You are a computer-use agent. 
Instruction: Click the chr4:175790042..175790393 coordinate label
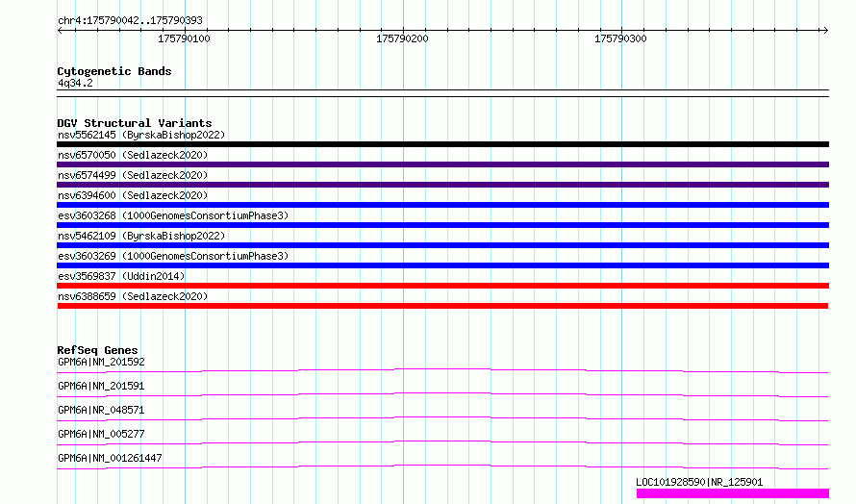point(130,20)
